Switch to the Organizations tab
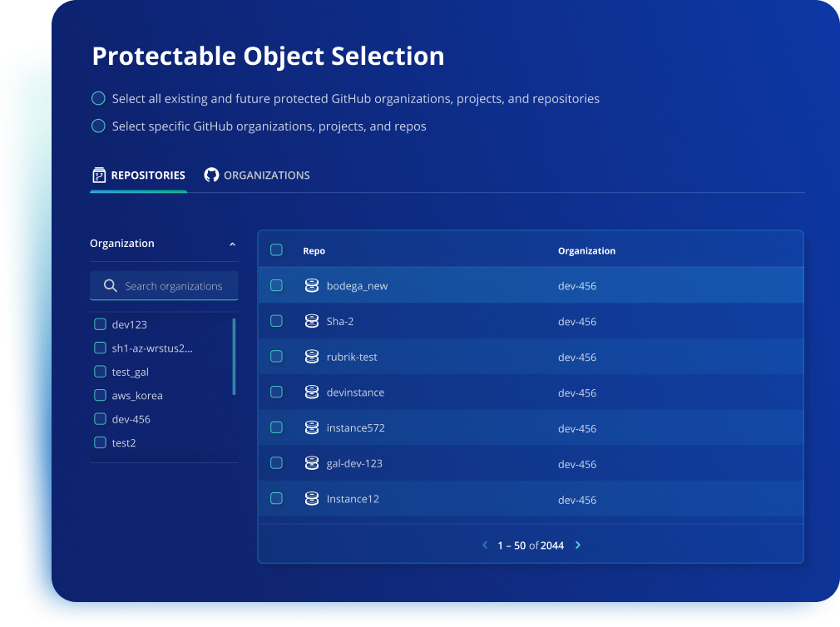The image size is (840, 627). pyautogui.click(x=258, y=175)
